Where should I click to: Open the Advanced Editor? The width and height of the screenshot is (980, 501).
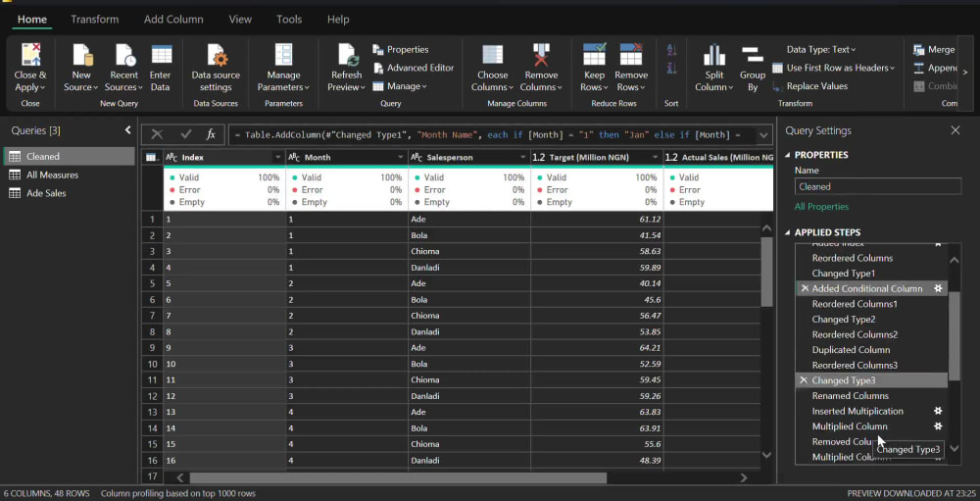pos(414,68)
